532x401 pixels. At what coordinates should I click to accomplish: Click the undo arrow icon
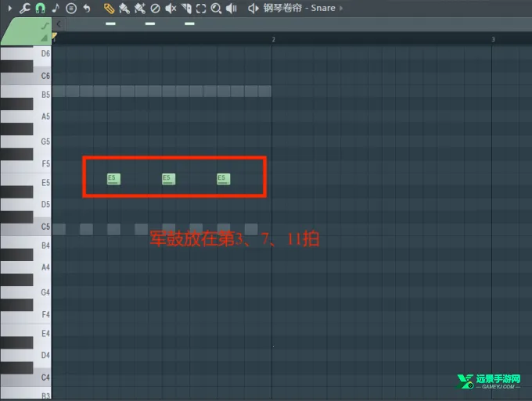click(x=87, y=8)
